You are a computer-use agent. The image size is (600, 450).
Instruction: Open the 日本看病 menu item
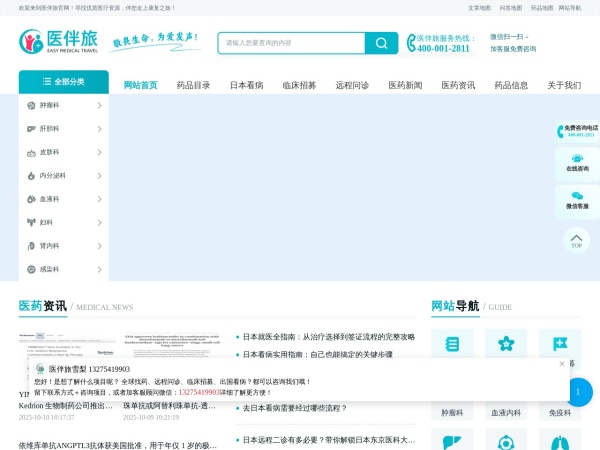[x=246, y=85]
